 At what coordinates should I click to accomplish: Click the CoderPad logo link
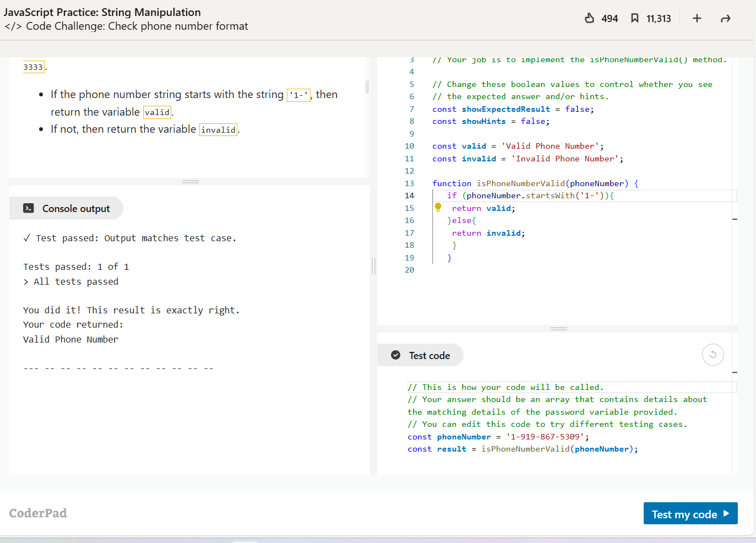click(x=38, y=513)
